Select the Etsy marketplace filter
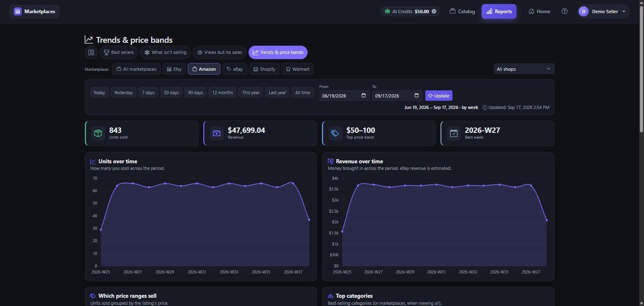 click(174, 69)
